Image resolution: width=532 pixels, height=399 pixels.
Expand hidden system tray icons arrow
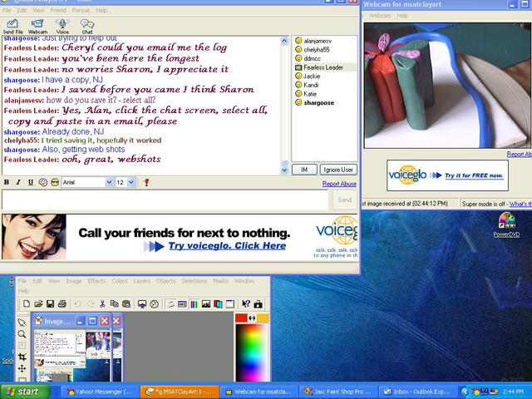click(x=465, y=392)
